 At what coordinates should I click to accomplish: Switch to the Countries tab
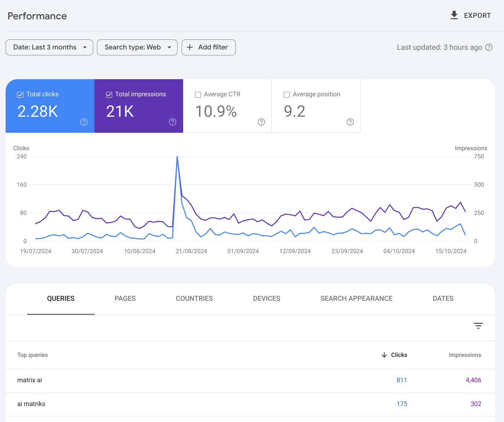pyautogui.click(x=194, y=299)
